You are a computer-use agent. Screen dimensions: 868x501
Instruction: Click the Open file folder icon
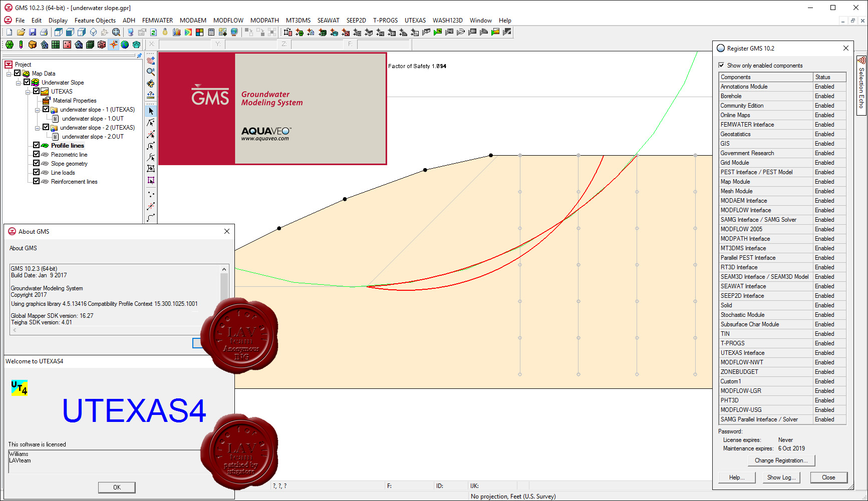[x=21, y=32]
